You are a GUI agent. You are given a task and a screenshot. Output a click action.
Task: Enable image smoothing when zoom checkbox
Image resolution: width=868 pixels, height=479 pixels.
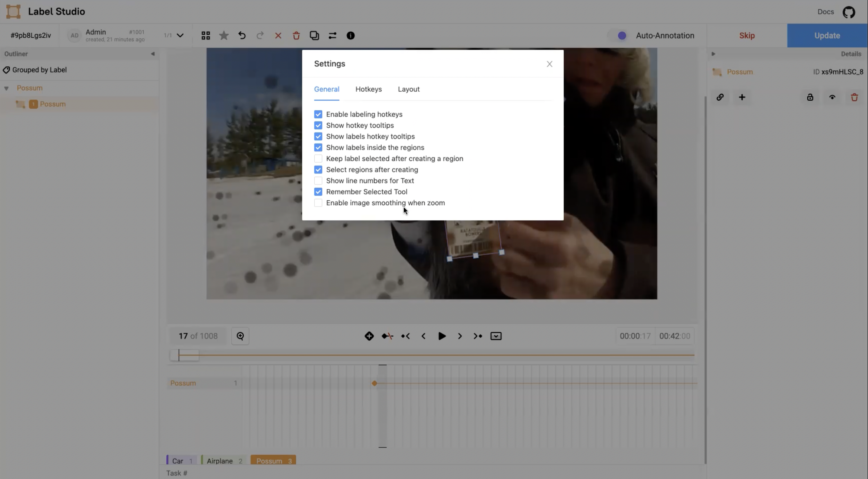click(x=318, y=203)
